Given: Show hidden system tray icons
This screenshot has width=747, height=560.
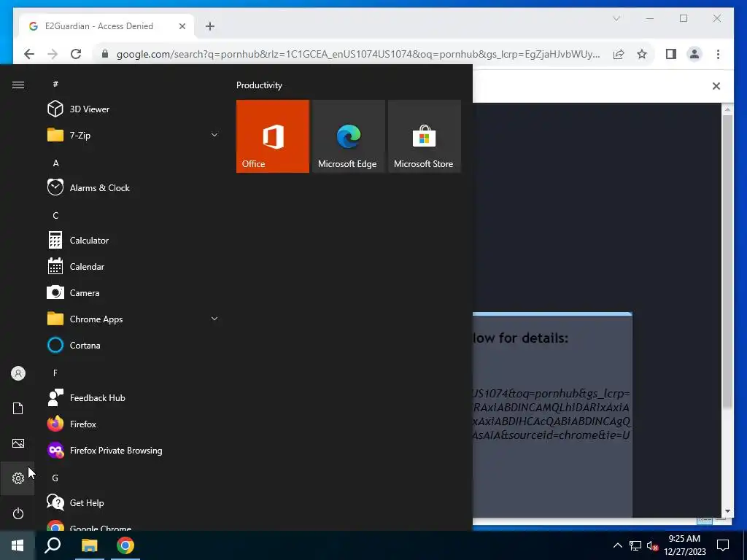Looking at the screenshot, I should 617,545.
